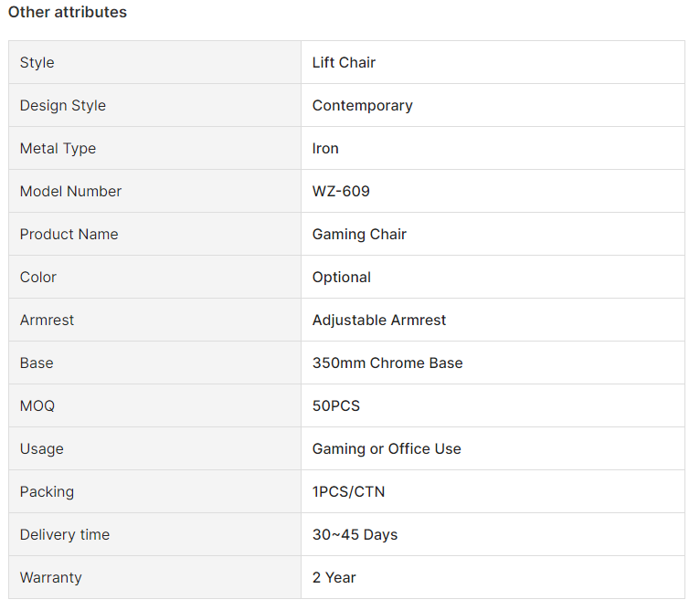Select the '2 Year' warranty value
Viewport: 700px width, 610px height.
coord(334,577)
